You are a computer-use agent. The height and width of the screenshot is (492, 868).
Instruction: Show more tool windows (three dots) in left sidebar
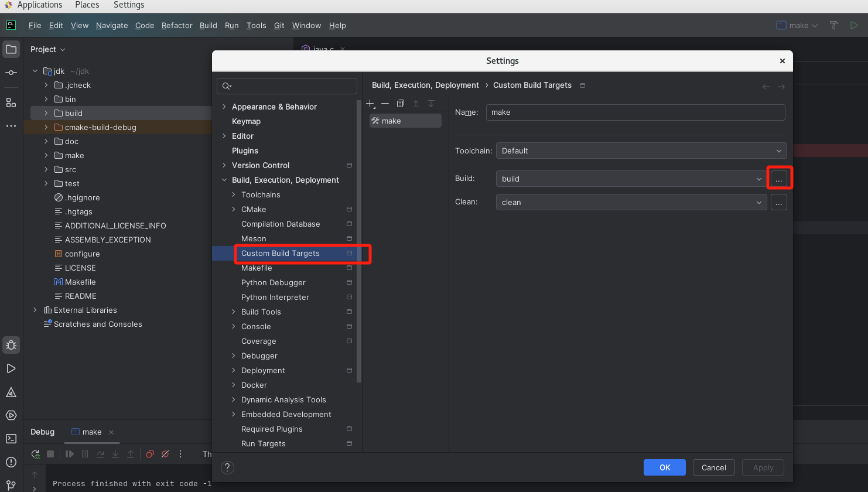[11, 126]
